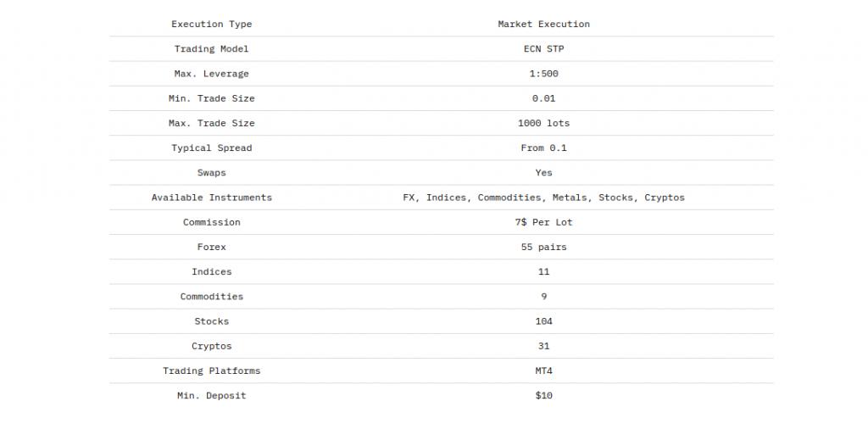Image resolution: width=868 pixels, height=429 pixels.
Task: Click the 7$ Per Lot commission value
Action: (543, 222)
